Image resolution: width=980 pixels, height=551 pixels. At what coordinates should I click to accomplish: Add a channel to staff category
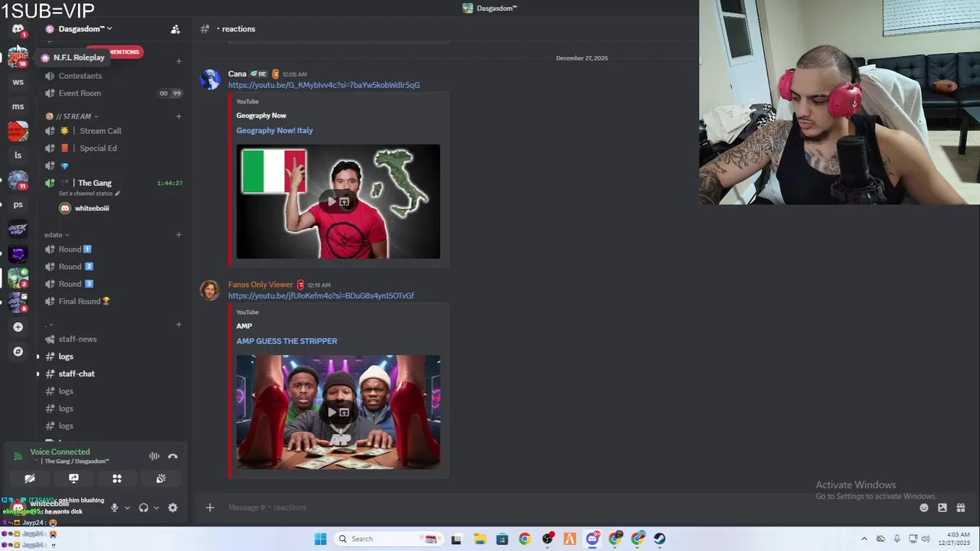pos(178,324)
